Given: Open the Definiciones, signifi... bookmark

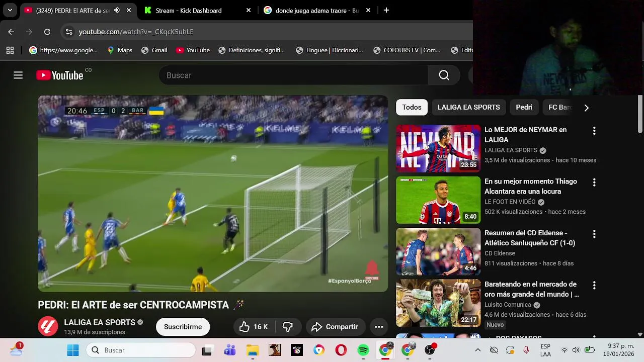Looking at the screenshot, I should 251,50.
